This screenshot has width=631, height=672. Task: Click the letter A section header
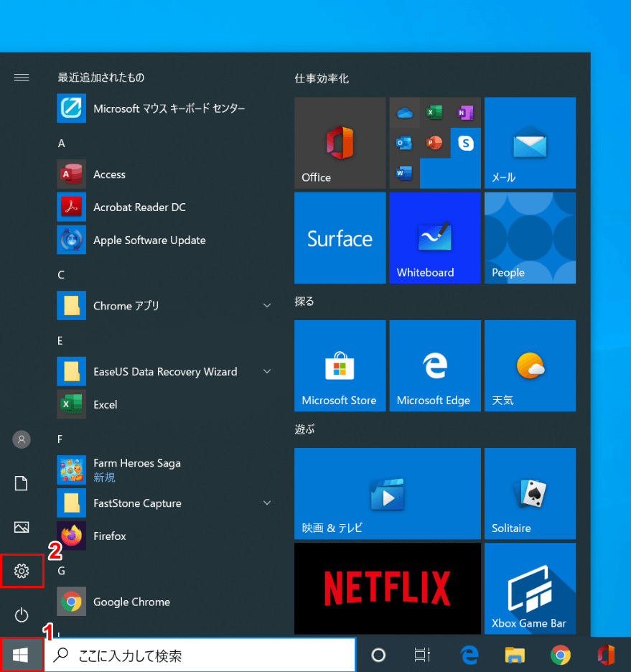coord(61,143)
